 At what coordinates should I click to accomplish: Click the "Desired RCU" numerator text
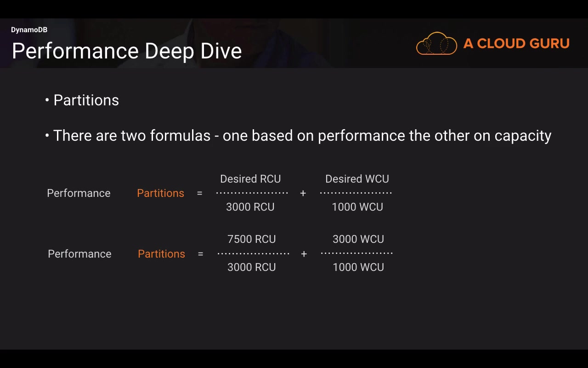(250, 179)
